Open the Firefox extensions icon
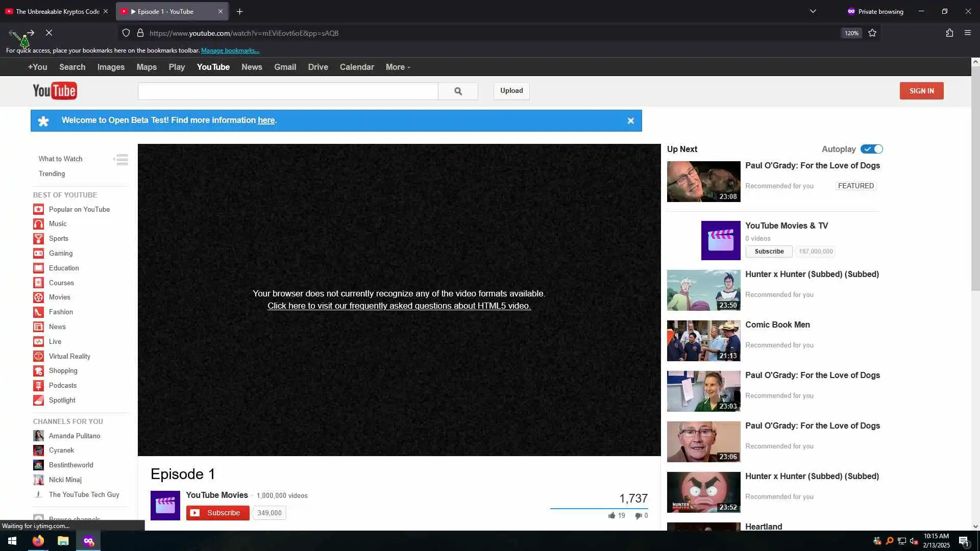980x551 pixels. [949, 33]
